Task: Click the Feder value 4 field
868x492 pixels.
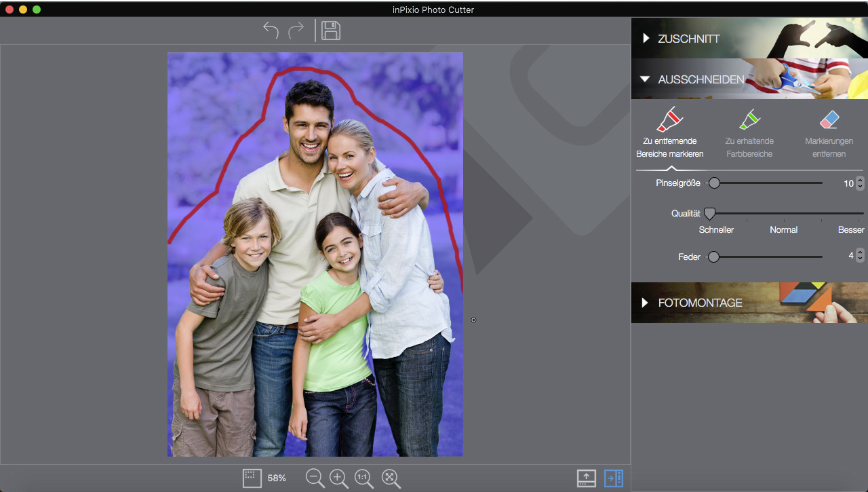Action: tap(850, 256)
